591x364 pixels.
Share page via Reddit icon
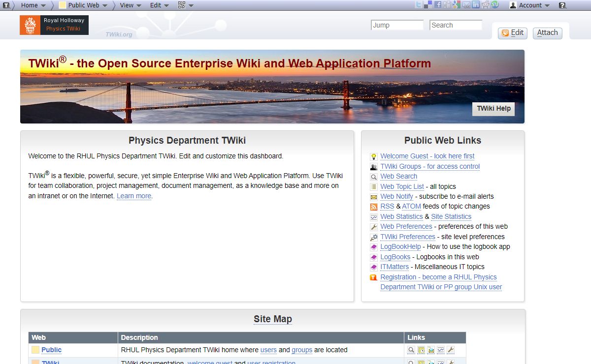(486, 5)
